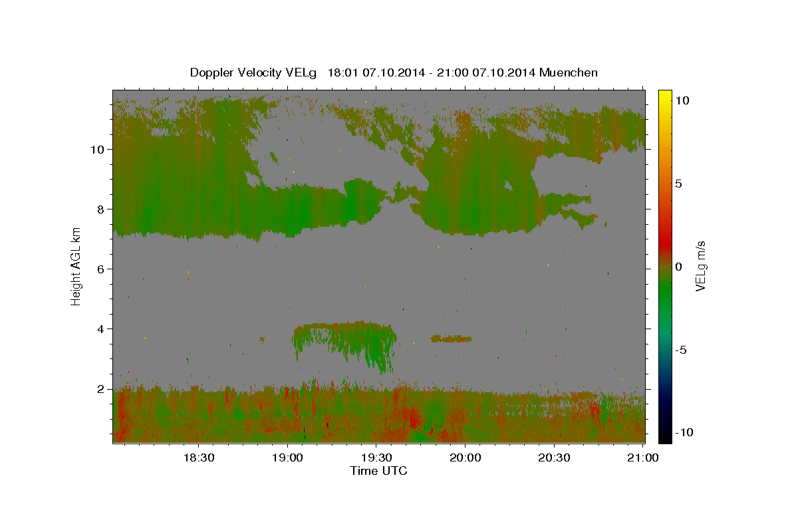798x532 pixels.
Task: Click the colorbar value -10 label
Action: [683, 432]
